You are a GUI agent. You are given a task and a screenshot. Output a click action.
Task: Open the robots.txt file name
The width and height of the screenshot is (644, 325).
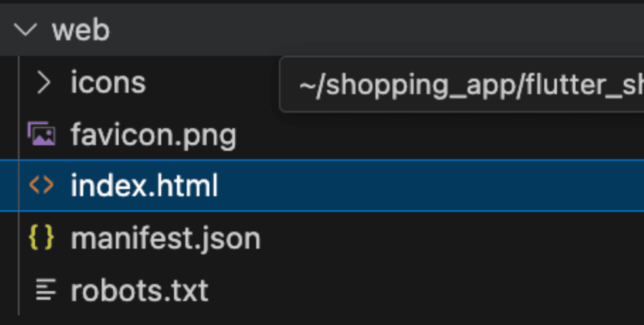coord(139,290)
